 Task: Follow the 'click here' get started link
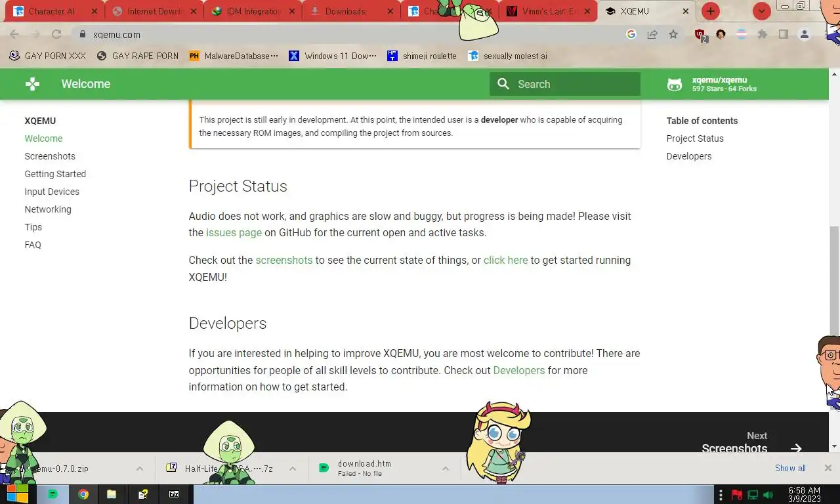505,260
